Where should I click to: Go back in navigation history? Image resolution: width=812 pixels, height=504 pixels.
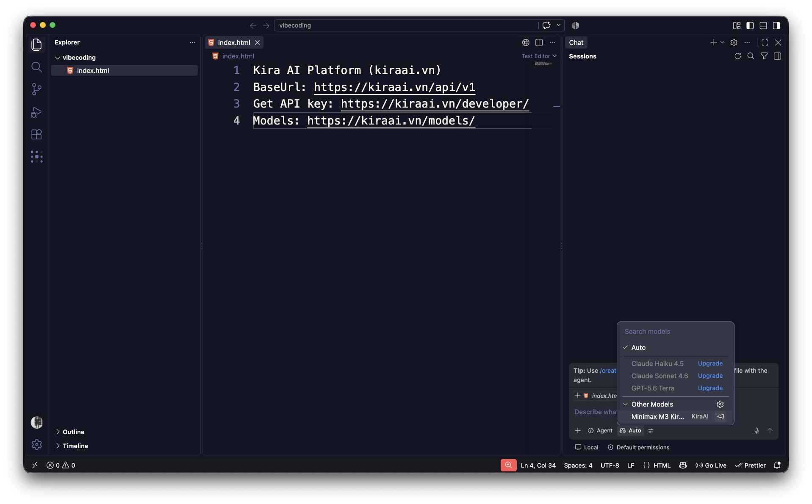(x=253, y=25)
